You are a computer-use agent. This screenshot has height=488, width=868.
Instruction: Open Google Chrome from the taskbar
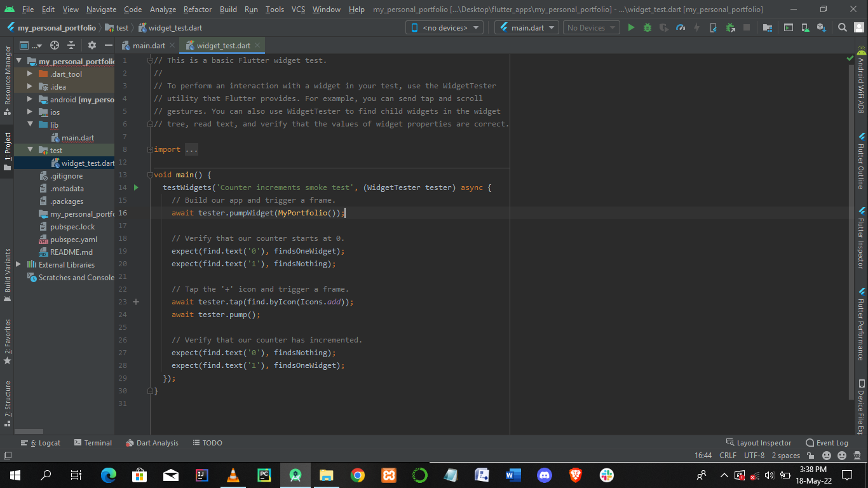coord(358,475)
